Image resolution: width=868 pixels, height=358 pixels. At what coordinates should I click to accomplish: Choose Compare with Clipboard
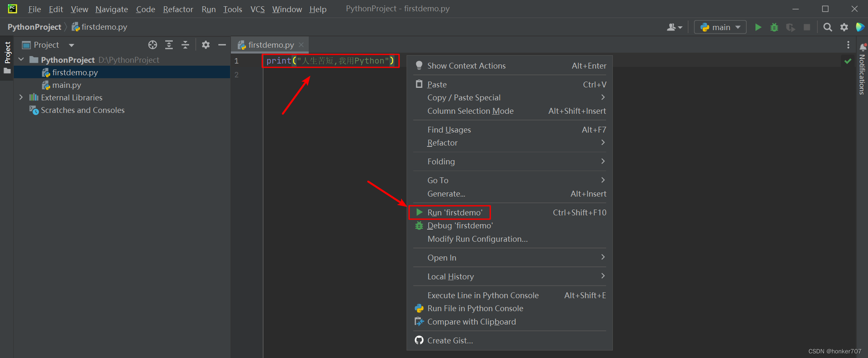(x=510, y=322)
